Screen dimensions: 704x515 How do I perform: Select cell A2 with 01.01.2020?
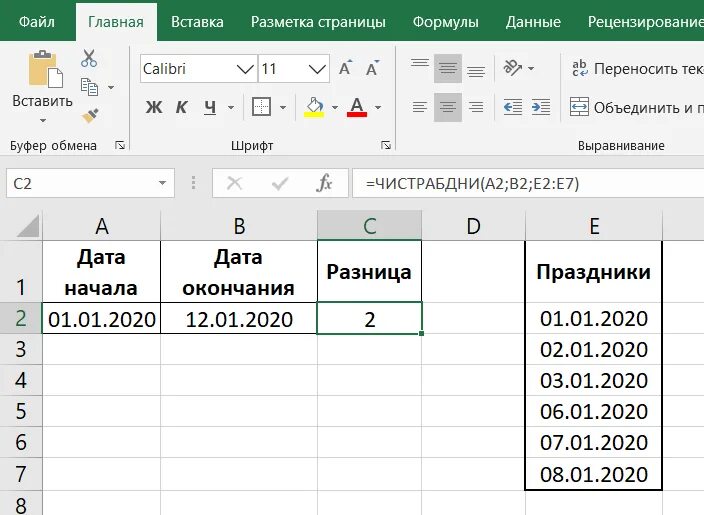click(x=101, y=318)
